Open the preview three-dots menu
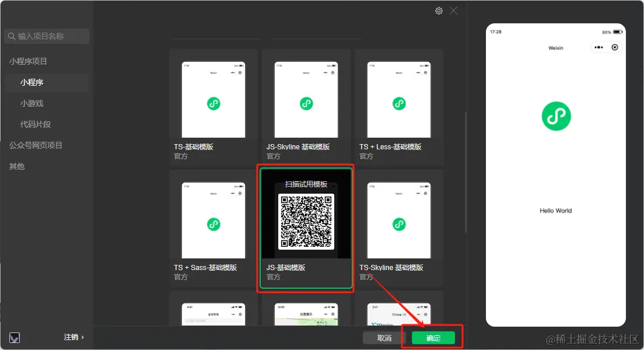 [x=599, y=47]
